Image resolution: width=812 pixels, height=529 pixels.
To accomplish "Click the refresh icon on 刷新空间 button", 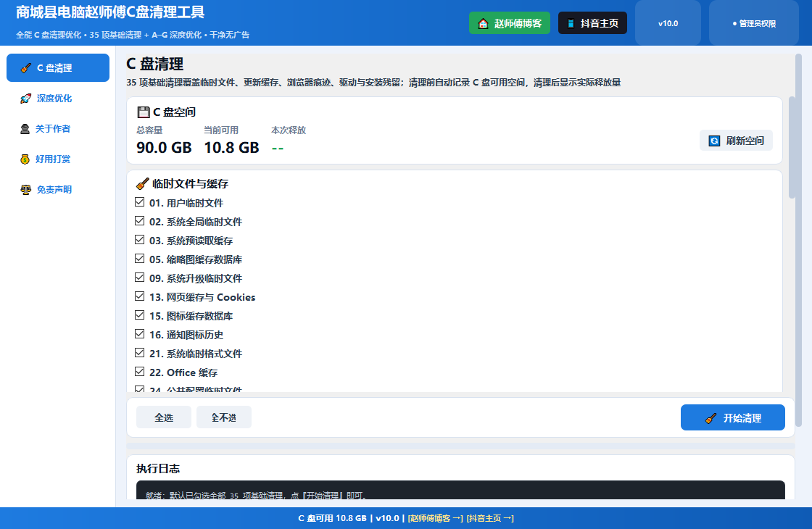I will (714, 141).
